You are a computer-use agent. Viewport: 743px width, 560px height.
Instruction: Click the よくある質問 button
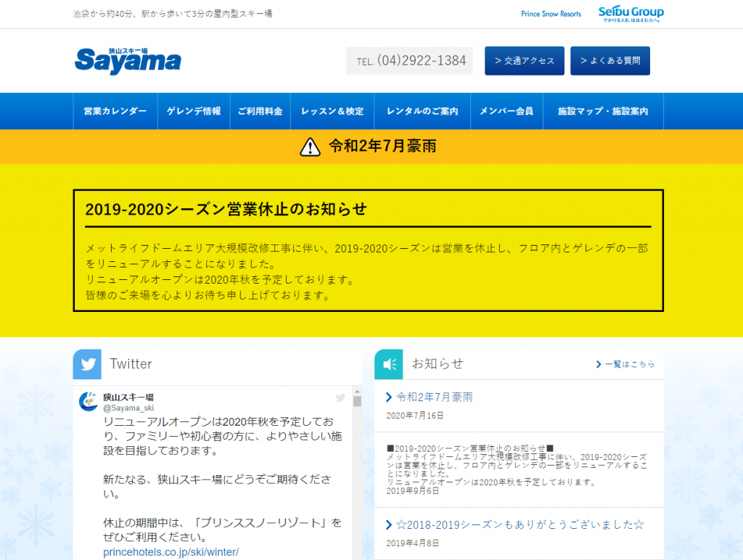[609, 61]
